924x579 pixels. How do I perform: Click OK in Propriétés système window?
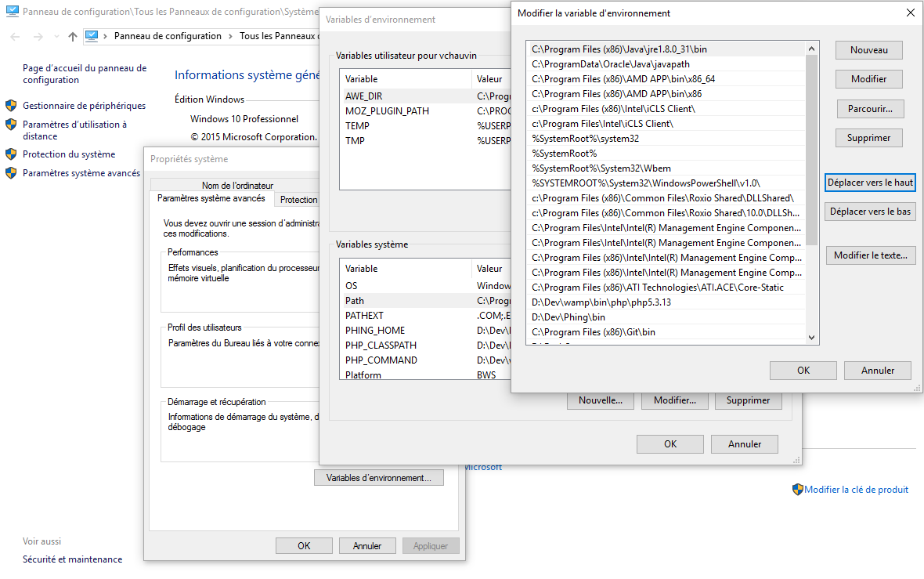coord(304,546)
